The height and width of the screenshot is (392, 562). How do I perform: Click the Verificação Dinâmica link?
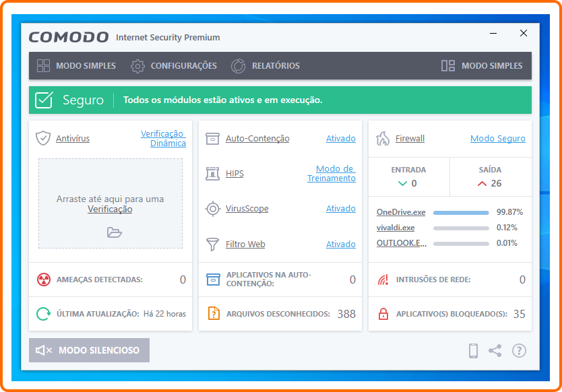coord(164,138)
